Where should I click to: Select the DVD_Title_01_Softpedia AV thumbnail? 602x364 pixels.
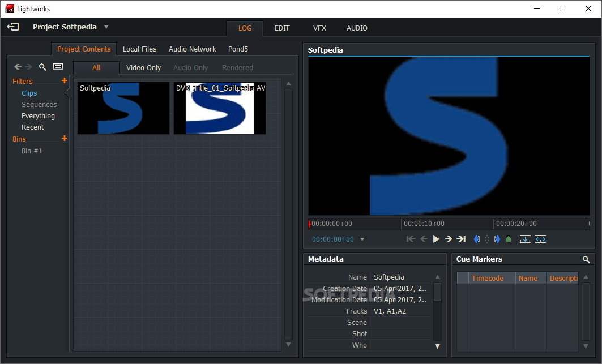pos(220,108)
